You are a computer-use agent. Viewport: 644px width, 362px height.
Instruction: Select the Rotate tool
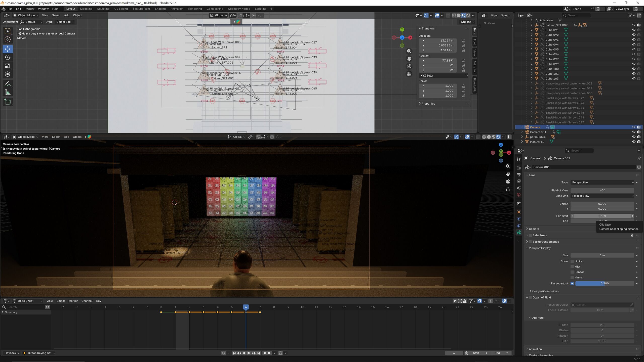8,58
